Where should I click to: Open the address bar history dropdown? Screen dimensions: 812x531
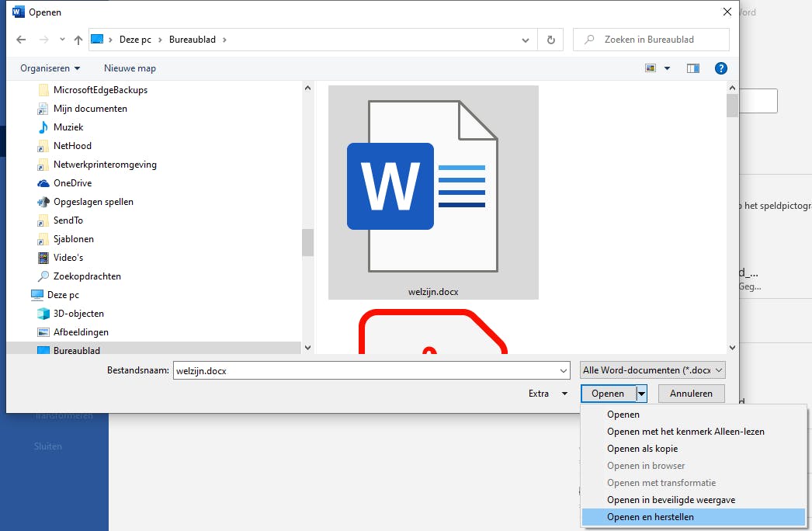point(525,40)
